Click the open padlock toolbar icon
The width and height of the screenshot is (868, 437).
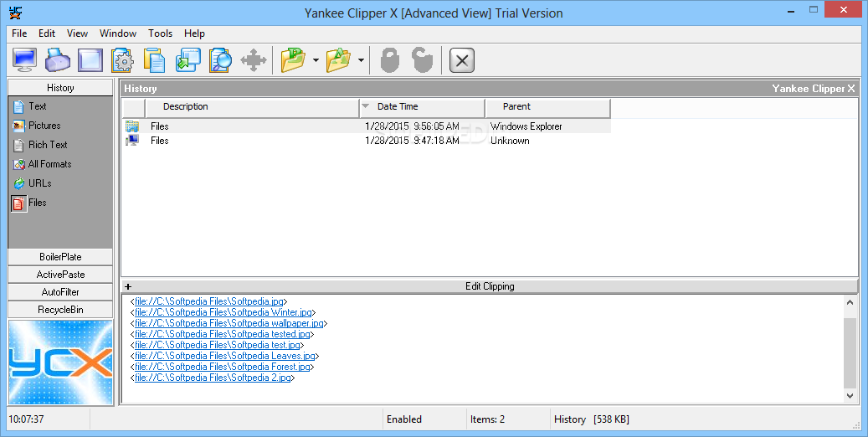pos(423,59)
